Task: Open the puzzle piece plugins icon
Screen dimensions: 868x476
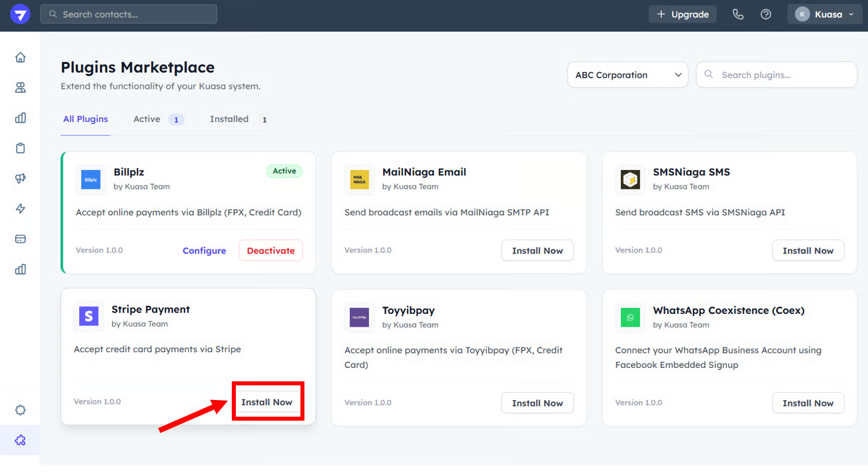Action: (x=20, y=440)
